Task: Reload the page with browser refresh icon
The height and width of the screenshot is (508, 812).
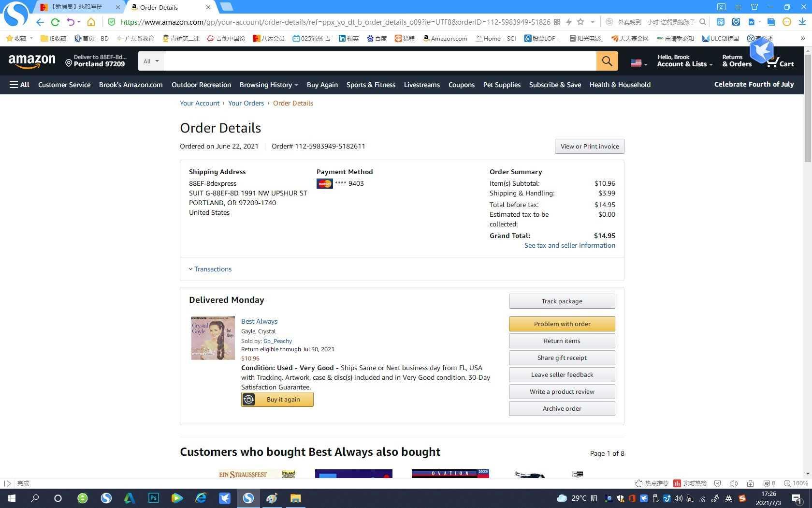Action: pyautogui.click(x=55, y=22)
